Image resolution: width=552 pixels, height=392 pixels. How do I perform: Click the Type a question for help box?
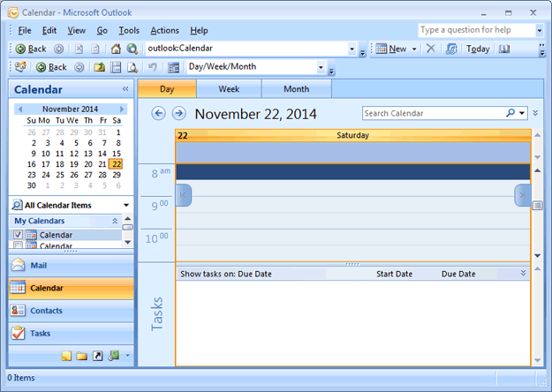pos(477,30)
